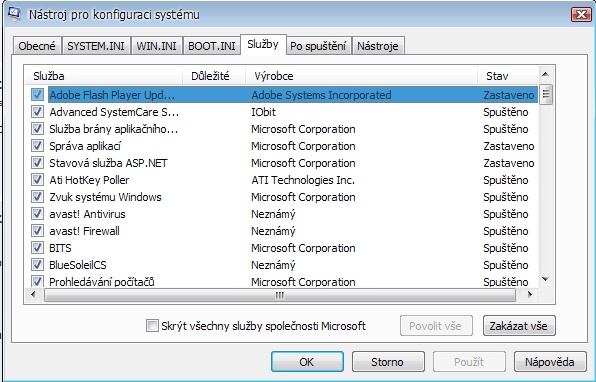The width and height of the screenshot is (596, 382).
Task: Click the list's scroll up arrow
Action: coord(545,74)
